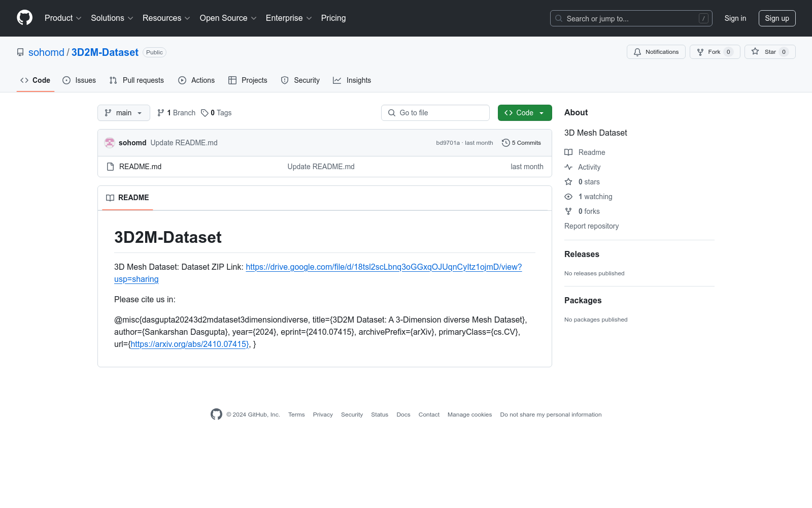812x508 pixels.
Task: Open the footer Docs link
Action: pos(403,415)
